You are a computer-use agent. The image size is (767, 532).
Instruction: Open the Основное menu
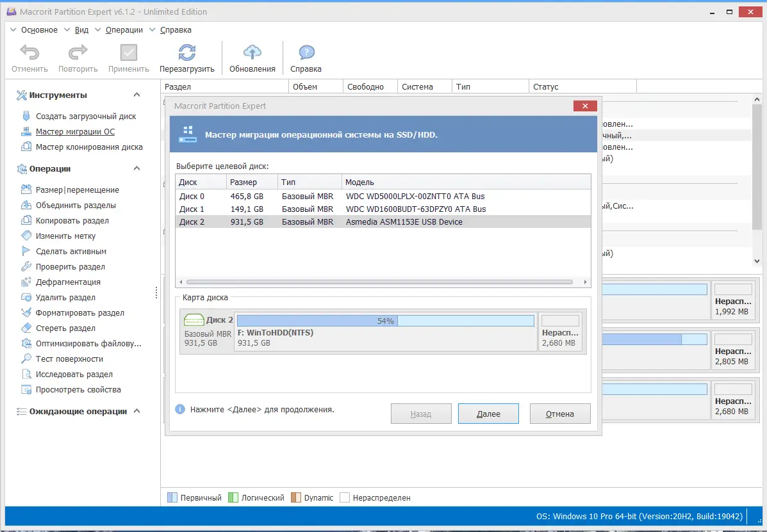(x=39, y=30)
